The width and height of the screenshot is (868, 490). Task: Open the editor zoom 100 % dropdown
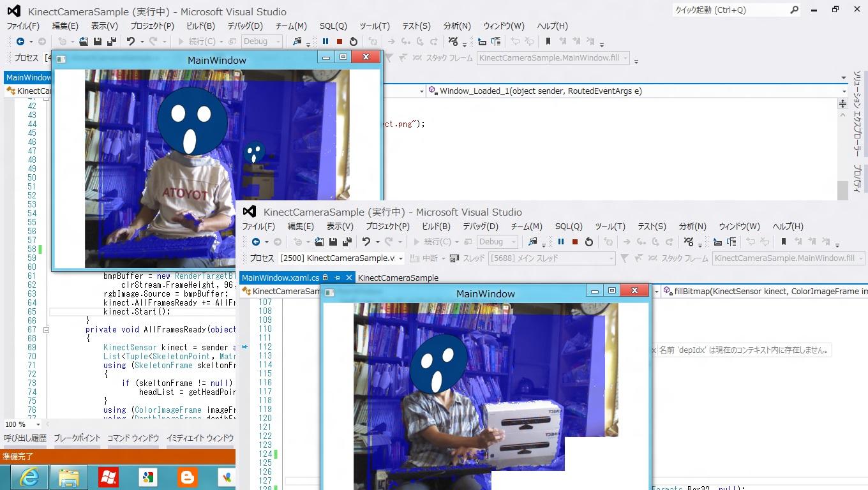click(x=38, y=424)
